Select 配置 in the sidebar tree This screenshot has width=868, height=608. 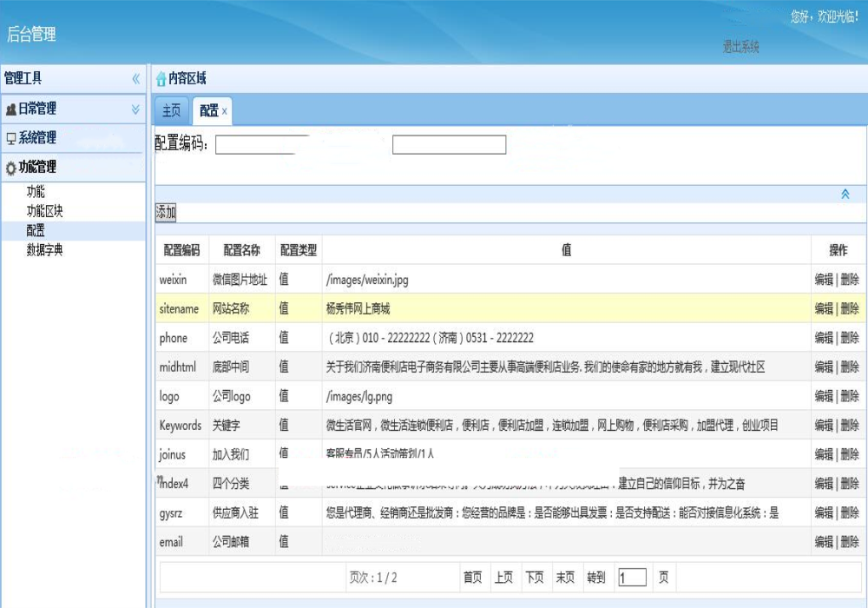pyautogui.click(x=36, y=230)
